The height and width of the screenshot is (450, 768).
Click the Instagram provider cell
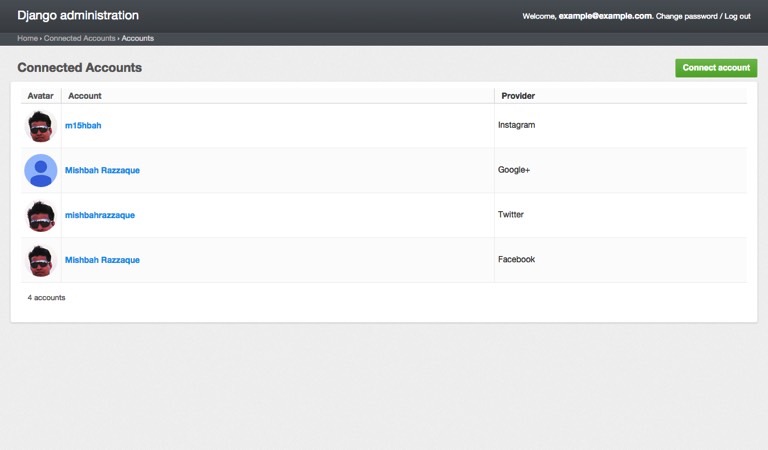(517, 126)
